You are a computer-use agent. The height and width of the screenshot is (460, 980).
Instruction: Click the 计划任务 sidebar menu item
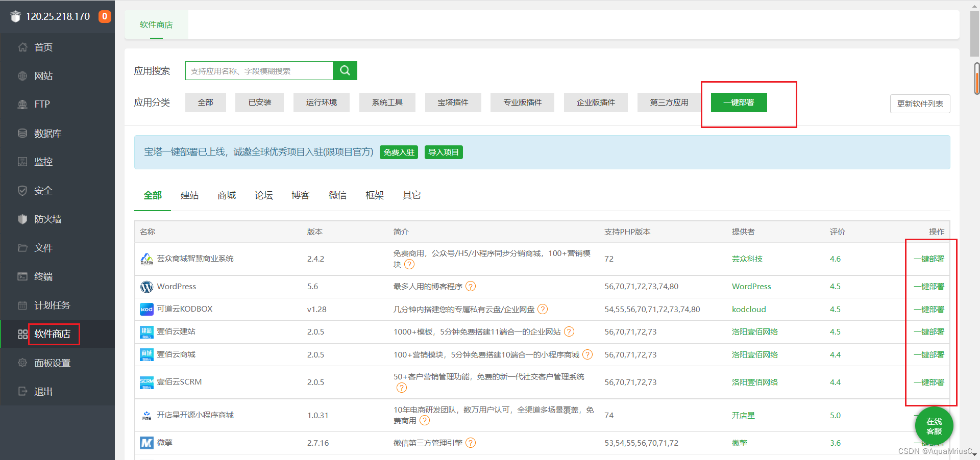(x=57, y=305)
